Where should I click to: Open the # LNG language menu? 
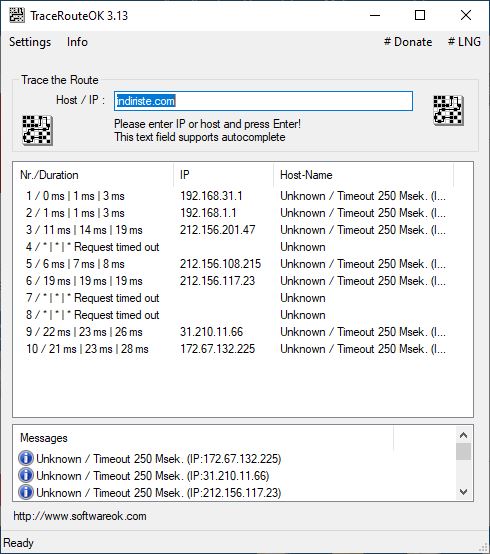[464, 42]
